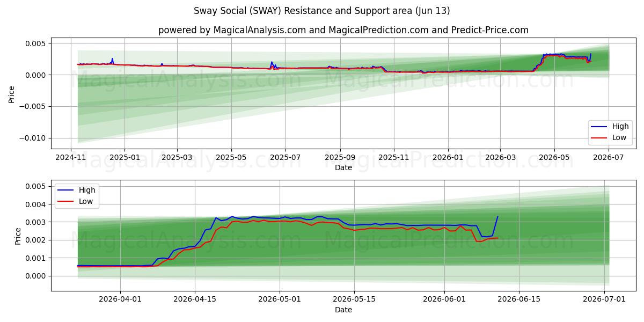This screenshot has height=322, width=644.
Task: Click the bottom chart x-axis label '2026-05-15'
Action: pyautogui.click(x=354, y=299)
